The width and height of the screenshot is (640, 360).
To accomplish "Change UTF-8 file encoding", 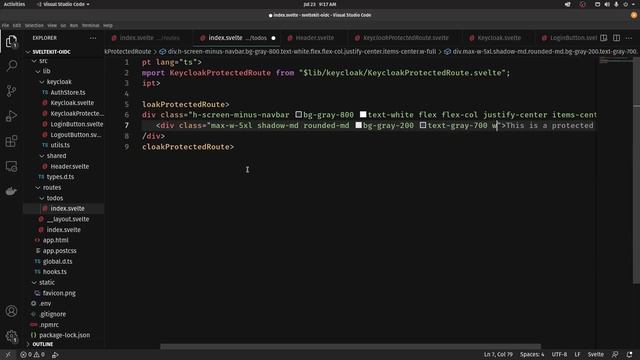I will (x=559, y=355).
